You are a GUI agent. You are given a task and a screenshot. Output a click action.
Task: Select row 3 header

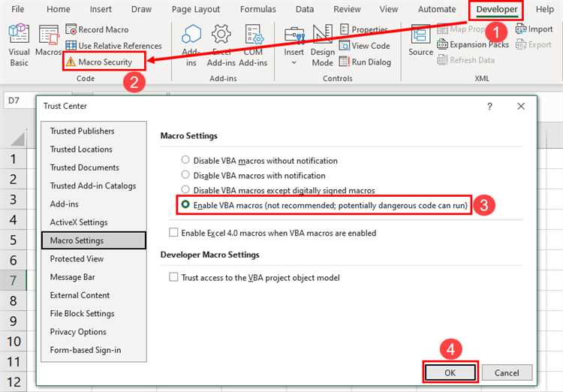[x=14, y=199]
